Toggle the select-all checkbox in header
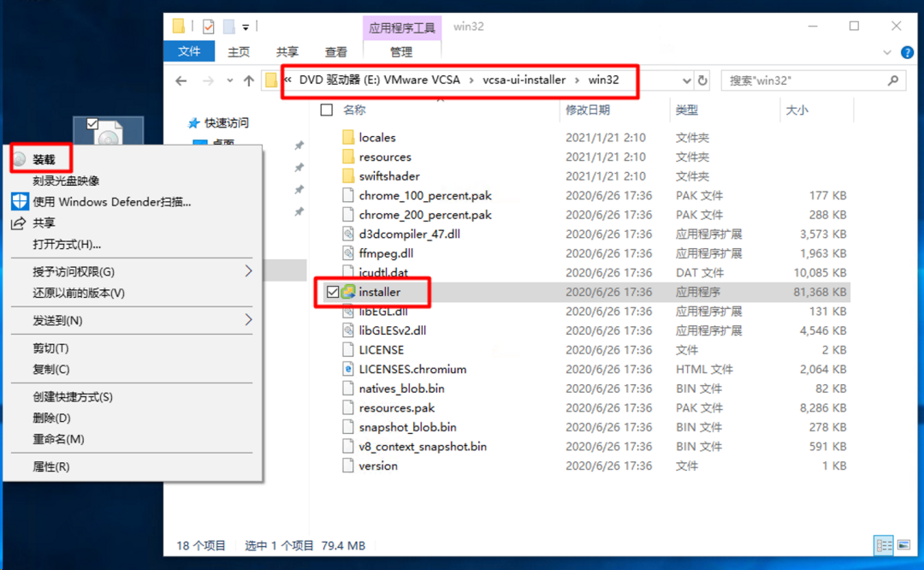This screenshot has height=570, width=924. pos(327,110)
